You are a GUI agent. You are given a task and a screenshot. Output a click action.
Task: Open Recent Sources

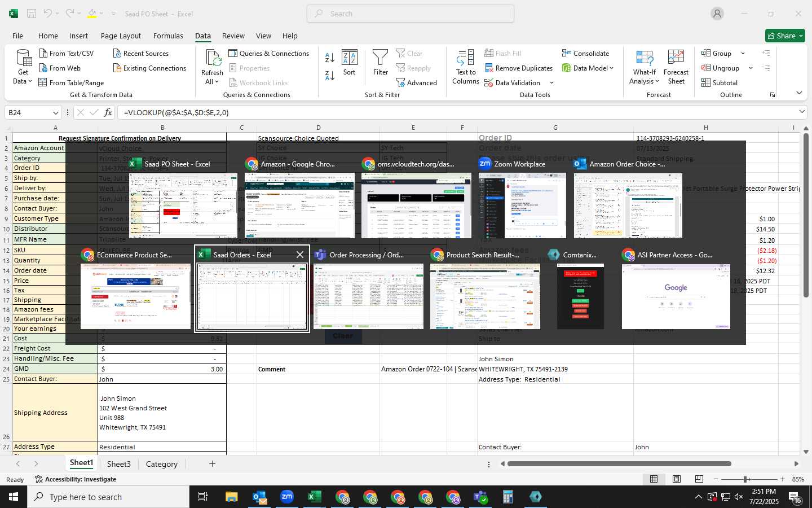click(x=140, y=53)
